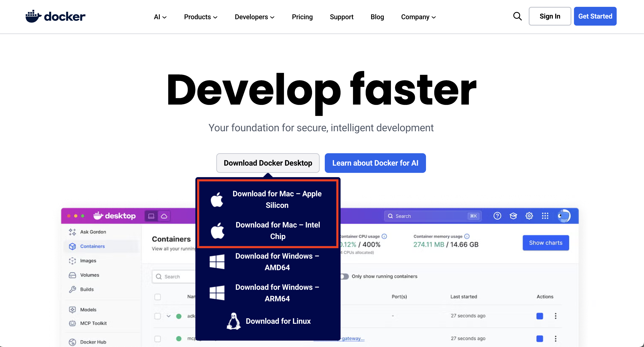Viewport: 644px width, 347px height.
Task: Open the gateway link in mcp row
Action: (353, 338)
